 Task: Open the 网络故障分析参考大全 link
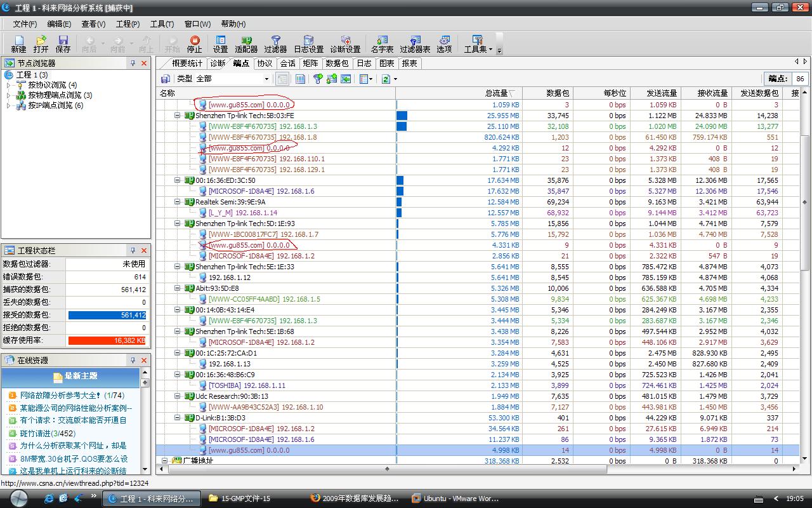60,396
